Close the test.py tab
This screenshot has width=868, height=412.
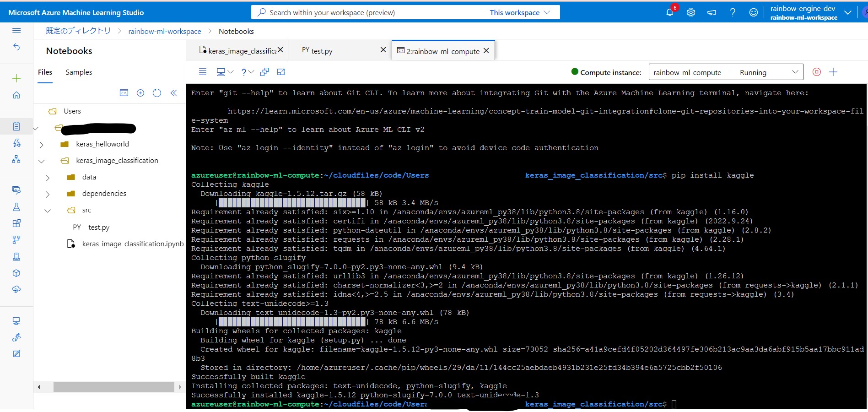383,49
